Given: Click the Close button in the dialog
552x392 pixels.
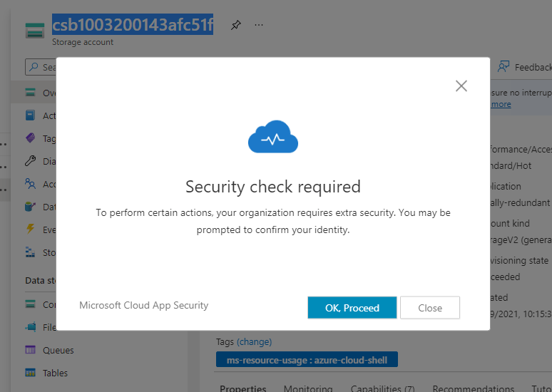Looking at the screenshot, I should click(x=429, y=308).
